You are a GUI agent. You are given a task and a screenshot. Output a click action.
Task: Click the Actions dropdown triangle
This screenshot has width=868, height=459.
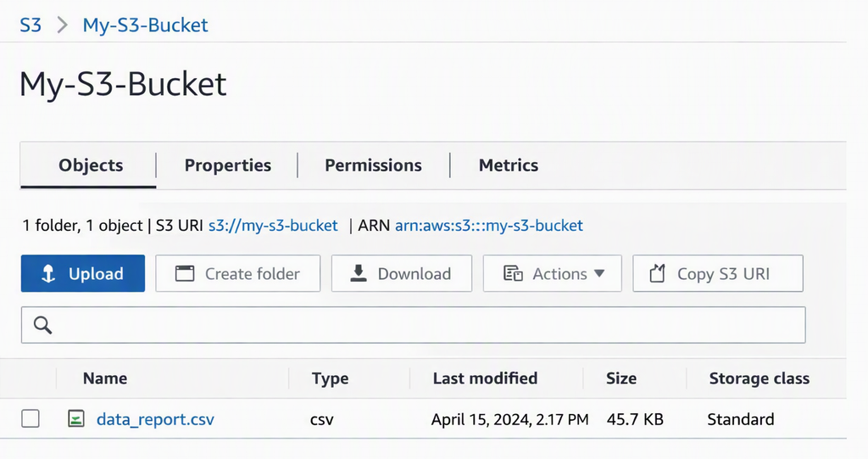599,273
